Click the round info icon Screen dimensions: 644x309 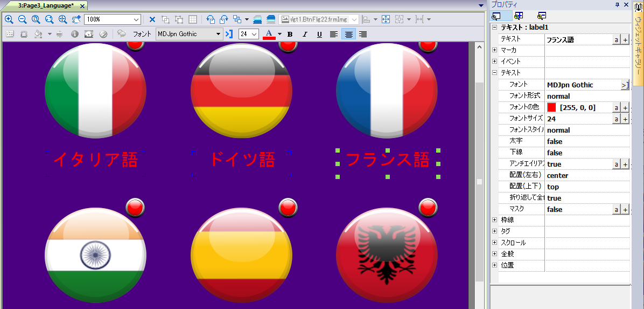coord(74,34)
